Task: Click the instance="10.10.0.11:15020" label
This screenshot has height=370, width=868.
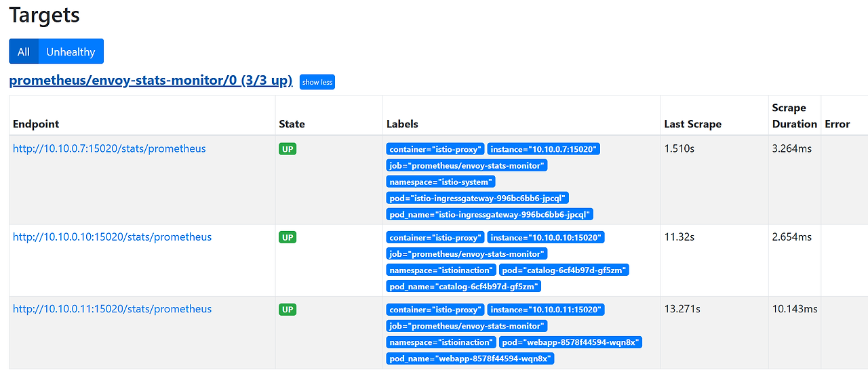Action: (545, 310)
